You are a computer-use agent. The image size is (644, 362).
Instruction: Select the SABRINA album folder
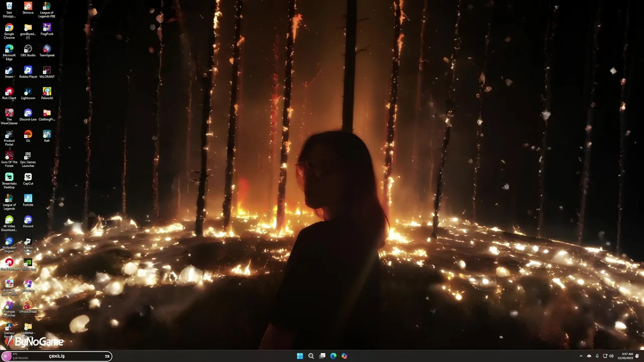(x=28, y=330)
